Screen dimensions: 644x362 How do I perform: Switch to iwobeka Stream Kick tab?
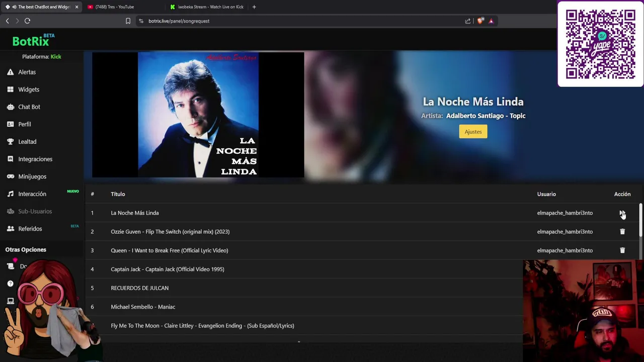tap(206, 7)
